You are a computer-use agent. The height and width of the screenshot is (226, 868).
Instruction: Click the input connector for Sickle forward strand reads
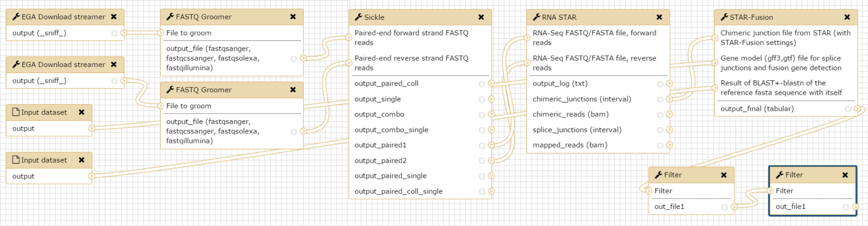click(x=349, y=37)
